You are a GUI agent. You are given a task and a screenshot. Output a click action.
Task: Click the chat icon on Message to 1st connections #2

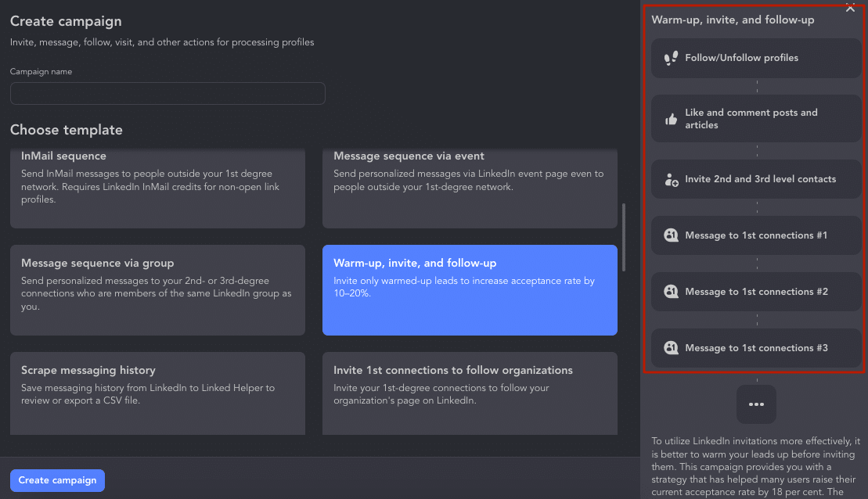671,292
